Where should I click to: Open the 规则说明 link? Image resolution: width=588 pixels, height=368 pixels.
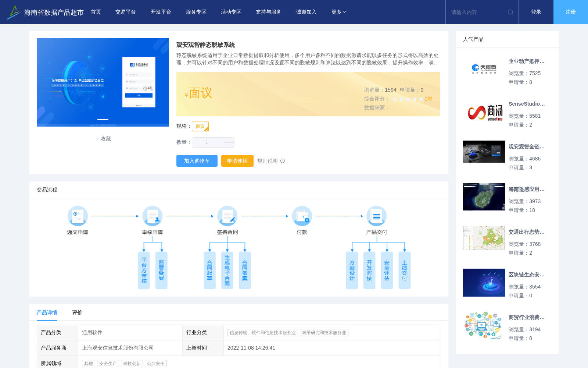tap(268, 161)
